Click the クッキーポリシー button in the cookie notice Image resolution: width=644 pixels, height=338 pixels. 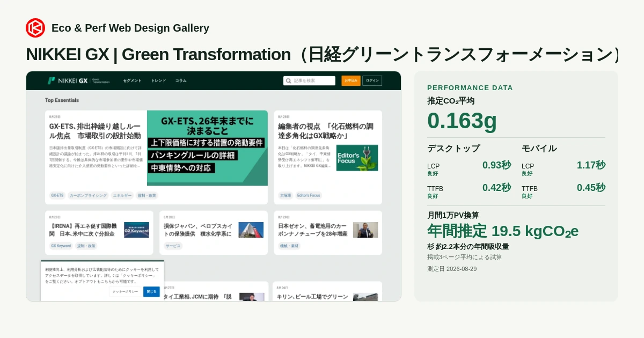(x=126, y=291)
